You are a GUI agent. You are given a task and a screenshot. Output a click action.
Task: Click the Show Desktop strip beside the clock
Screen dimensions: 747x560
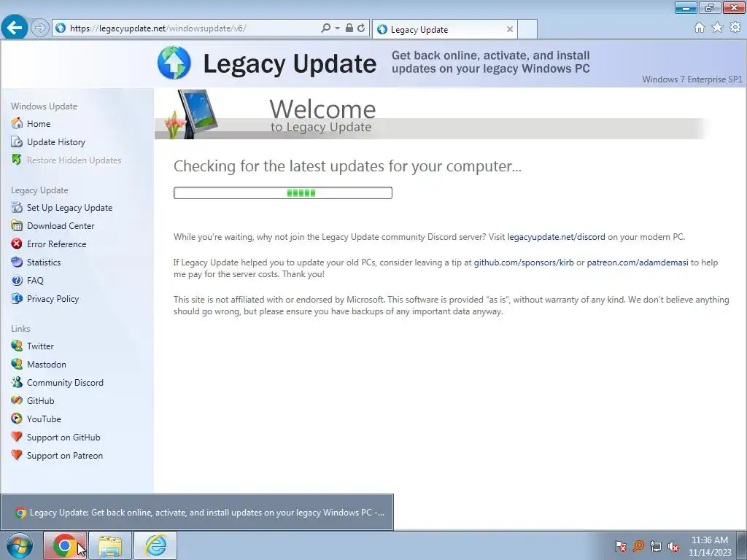click(742, 545)
